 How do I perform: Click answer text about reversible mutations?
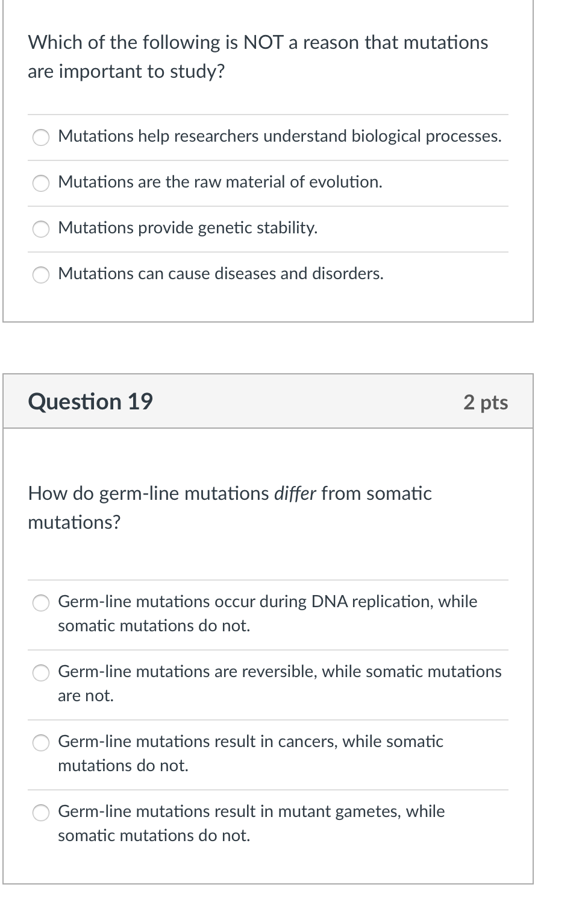280,684
